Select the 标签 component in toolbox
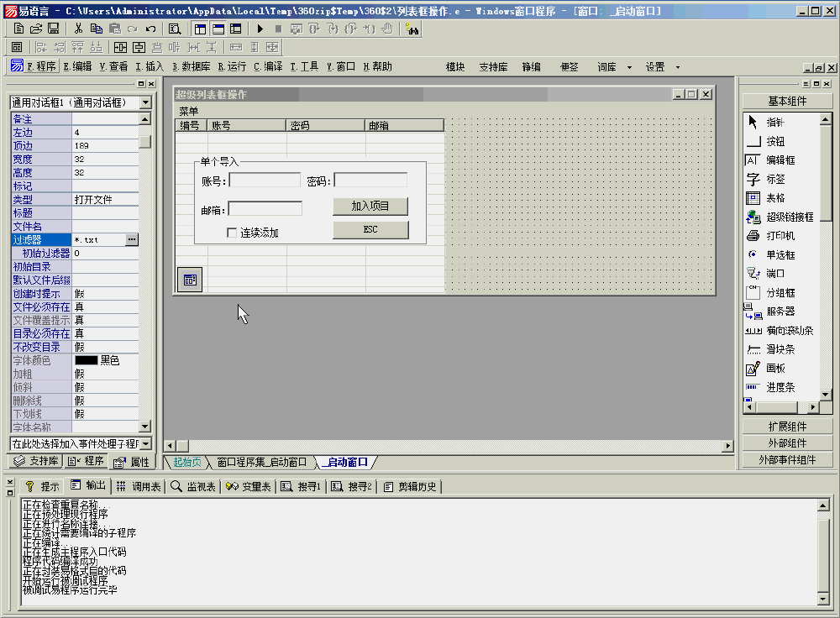This screenshot has width=840, height=618. pos(774,179)
